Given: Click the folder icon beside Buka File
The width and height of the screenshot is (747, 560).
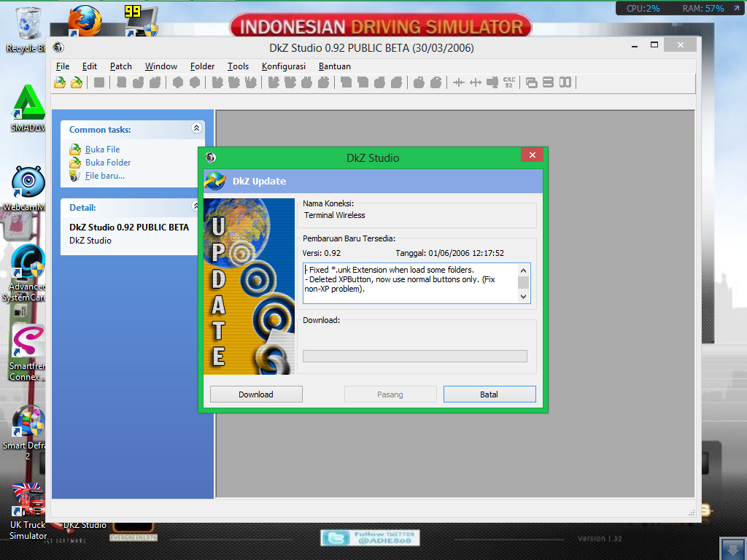Looking at the screenshot, I should tap(75, 149).
